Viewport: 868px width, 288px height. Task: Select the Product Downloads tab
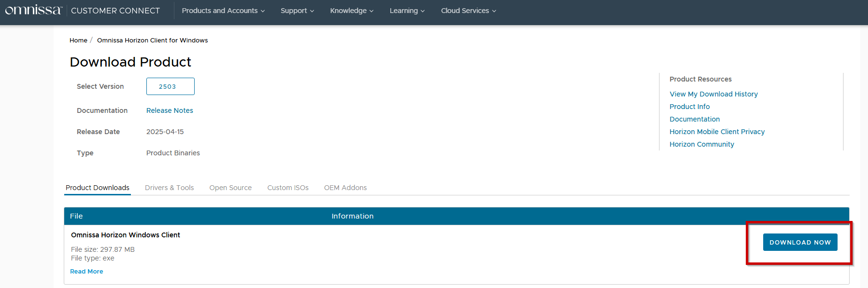[x=98, y=188]
